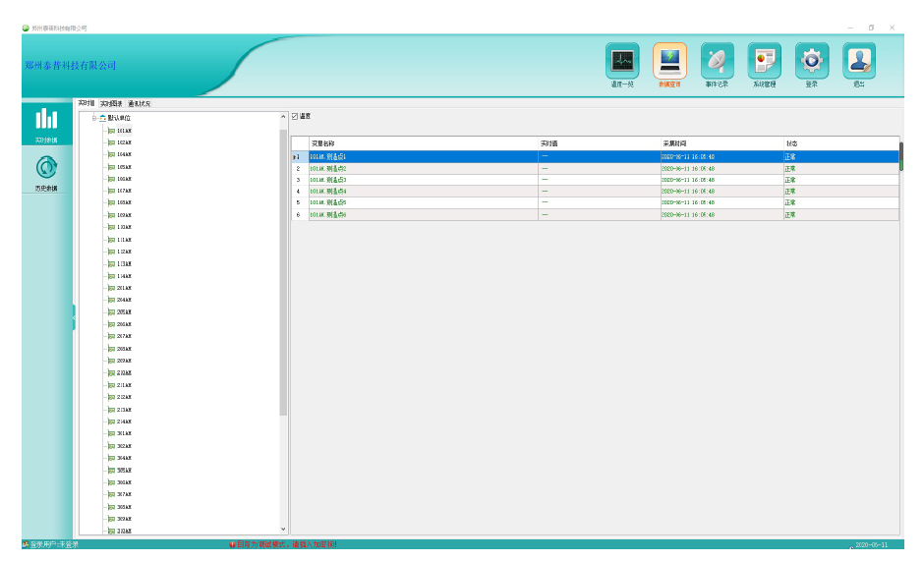Select tree node 112

[124, 252]
